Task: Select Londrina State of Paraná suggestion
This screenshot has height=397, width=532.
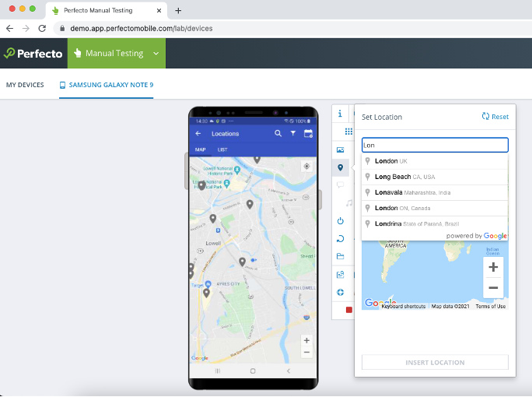Action: click(435, 223)
